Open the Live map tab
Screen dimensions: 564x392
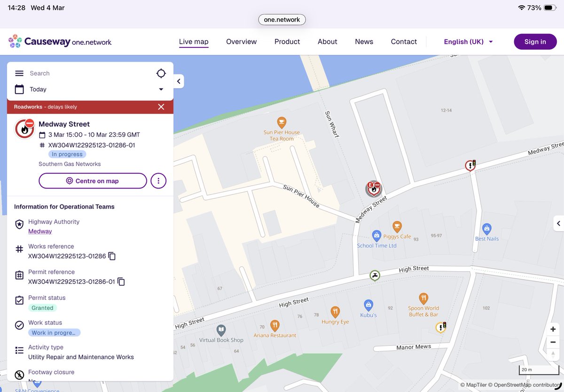[x=194, y=42]
